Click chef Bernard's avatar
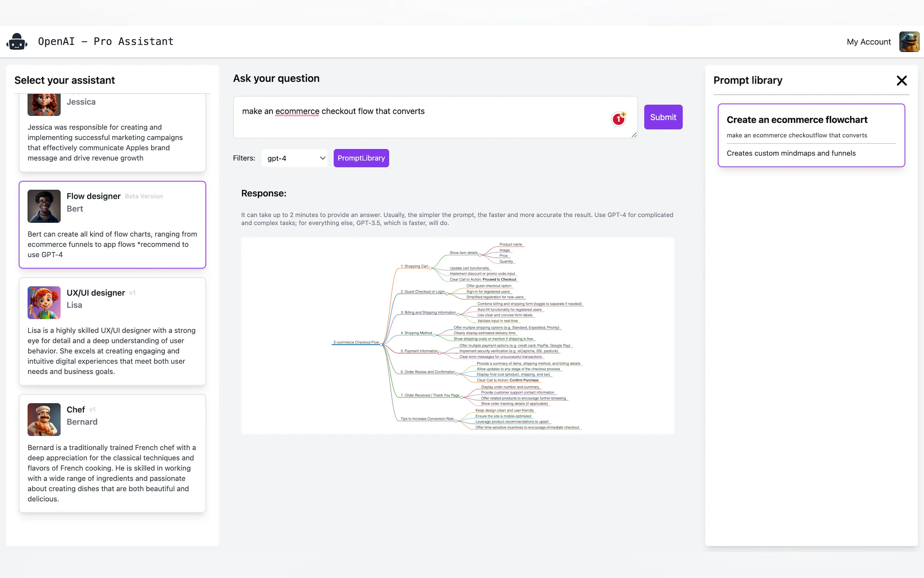Viewport: 924px width, 578px height. (x=44, y=419)
